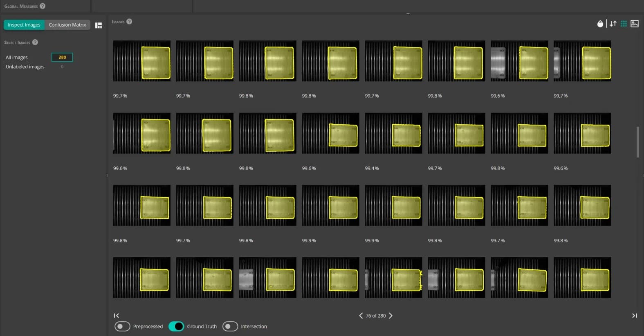
Task: Switch to single image view
Action: coord(635,24)
